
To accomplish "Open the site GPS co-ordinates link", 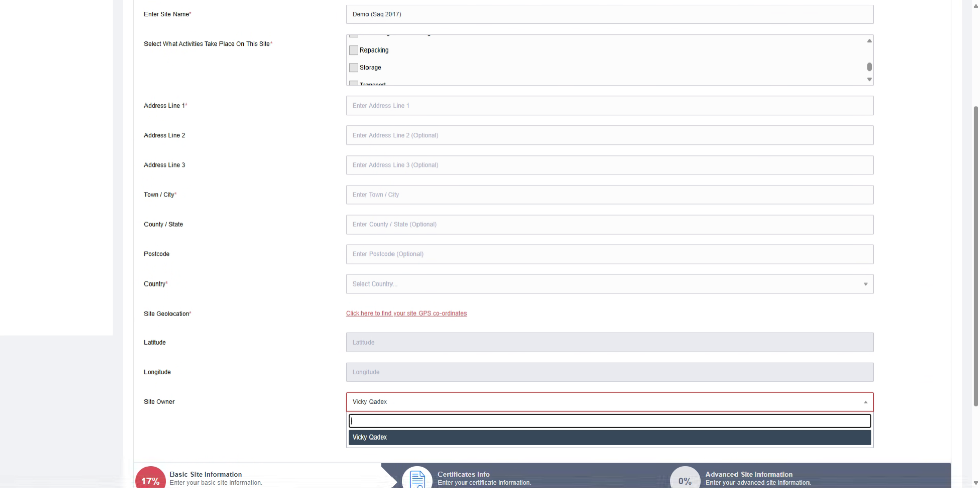I will [406, 313].
